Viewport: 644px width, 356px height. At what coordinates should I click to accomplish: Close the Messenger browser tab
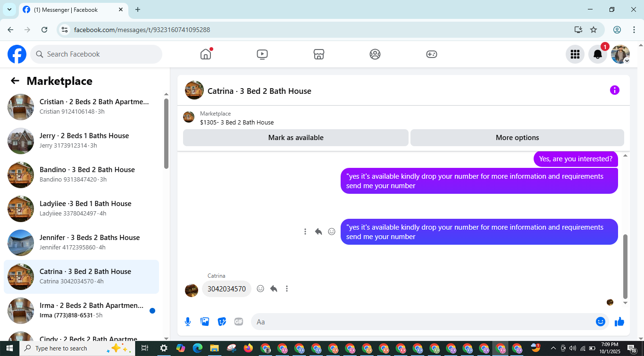(121, 9)
